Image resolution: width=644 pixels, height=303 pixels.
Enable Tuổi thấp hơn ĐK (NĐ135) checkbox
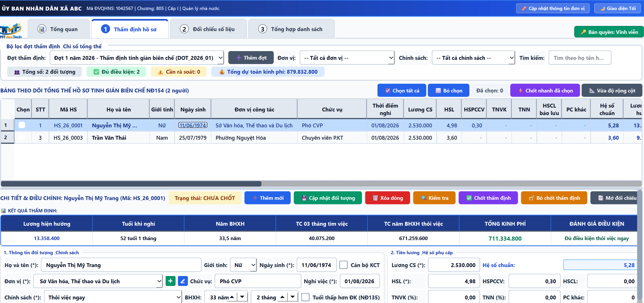(x=305, y=297)
